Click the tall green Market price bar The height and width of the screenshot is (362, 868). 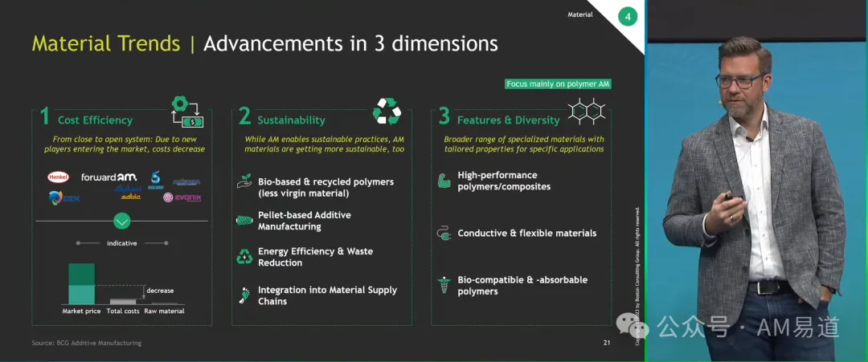[x=81, y=283]
